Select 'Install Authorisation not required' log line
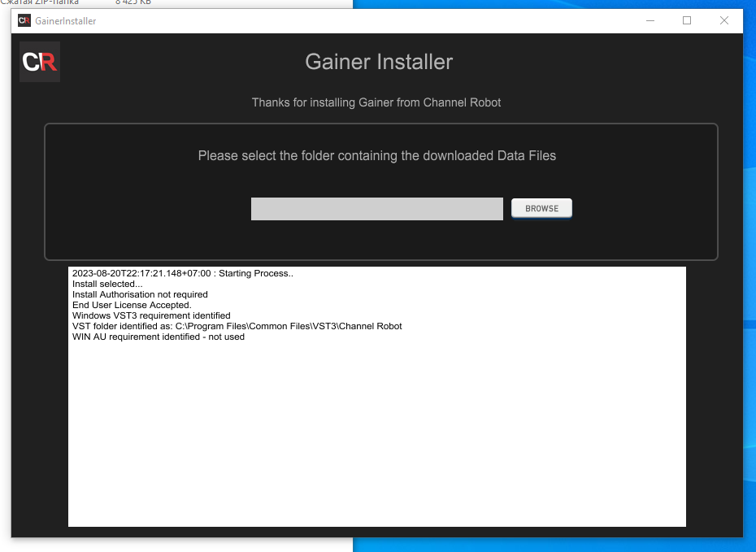756x552 pixels. 140,294
